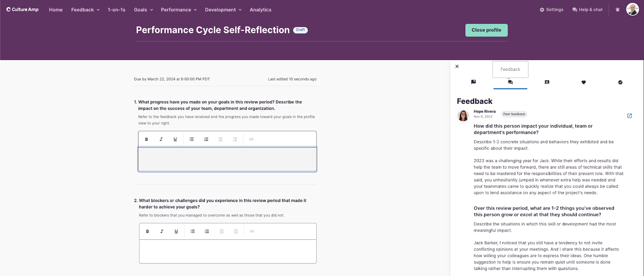Open Help & chat link
Image resolution: width=644 pixels, height=276 pixels.
point(587,10)
